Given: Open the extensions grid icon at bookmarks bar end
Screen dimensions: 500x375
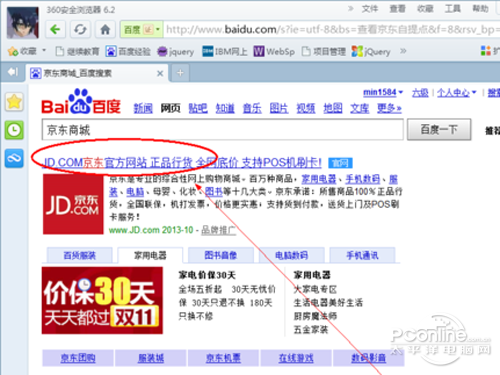Looking at the screenshot, I should pyautogui.click(x=486, y=51).
